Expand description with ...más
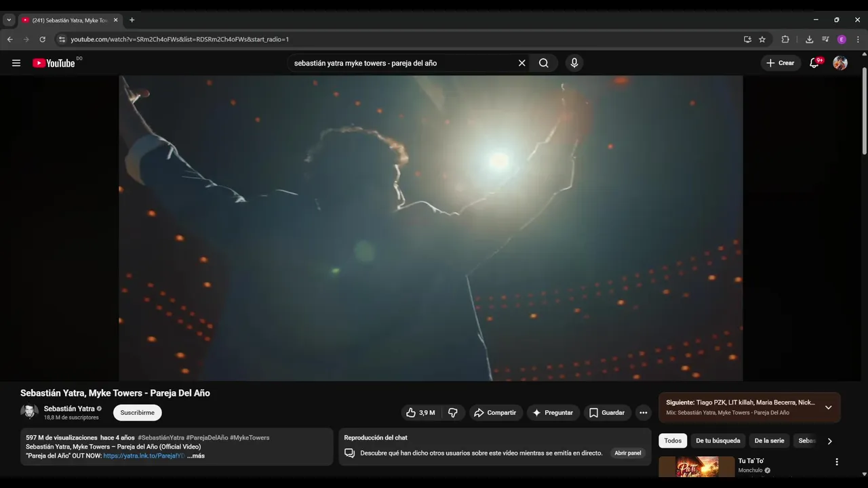 pos(196,456)
